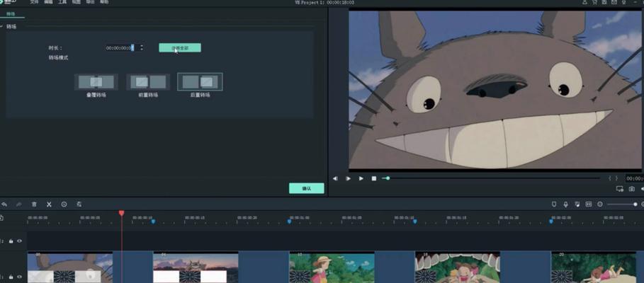Open the audio mixer icon

point(577,204)
